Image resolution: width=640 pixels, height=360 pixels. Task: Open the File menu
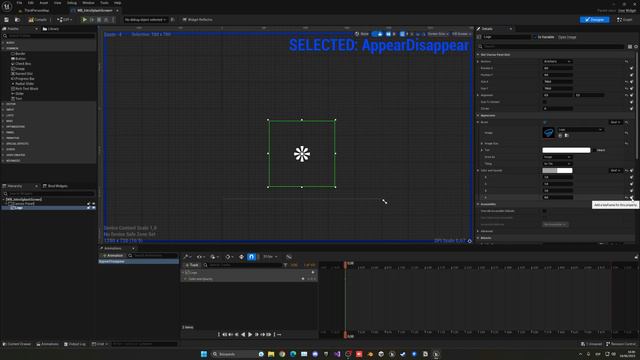tap(19, 3)
